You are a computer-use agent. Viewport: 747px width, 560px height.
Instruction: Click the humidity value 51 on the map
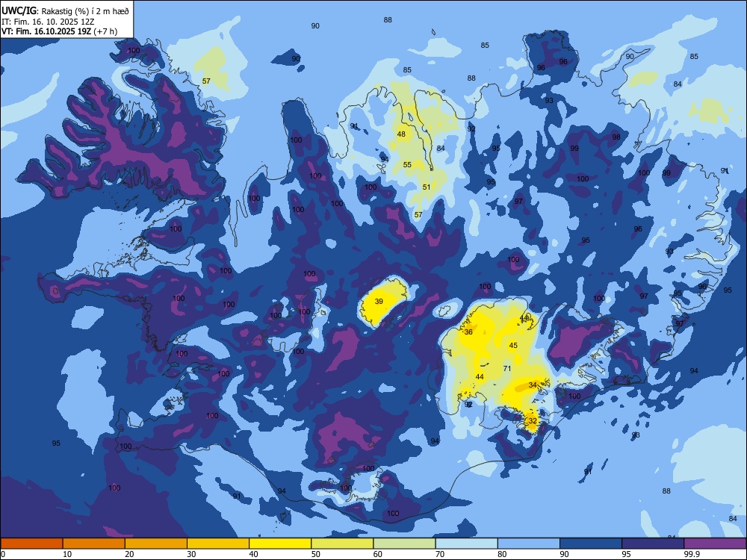(x=427, y=187)
